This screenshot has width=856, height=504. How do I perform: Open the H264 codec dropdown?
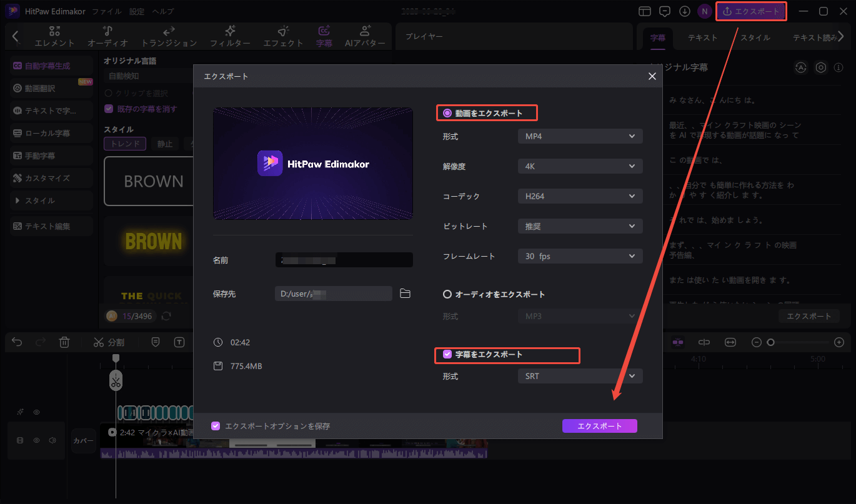click(580, 196)
